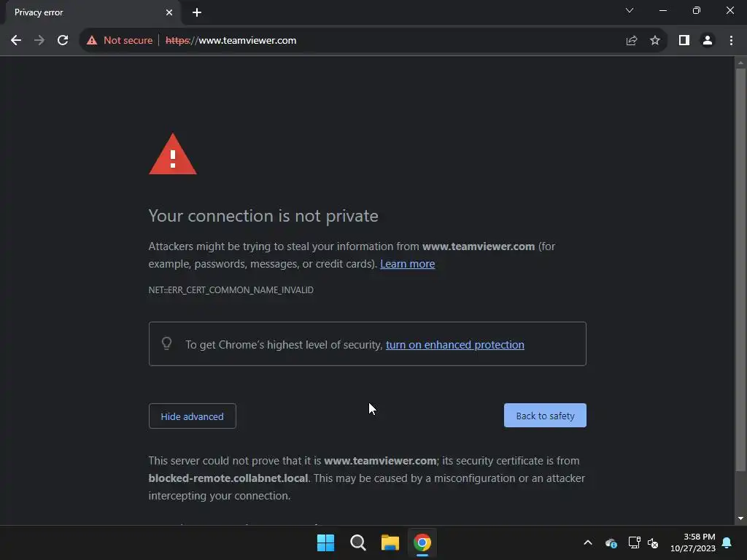Restore down the Chrome window
747x560 pixels.
(697, 10)
